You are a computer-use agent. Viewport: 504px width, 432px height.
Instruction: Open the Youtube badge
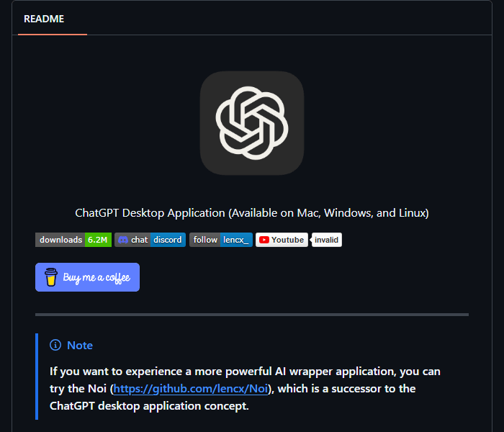click(282, 240)
